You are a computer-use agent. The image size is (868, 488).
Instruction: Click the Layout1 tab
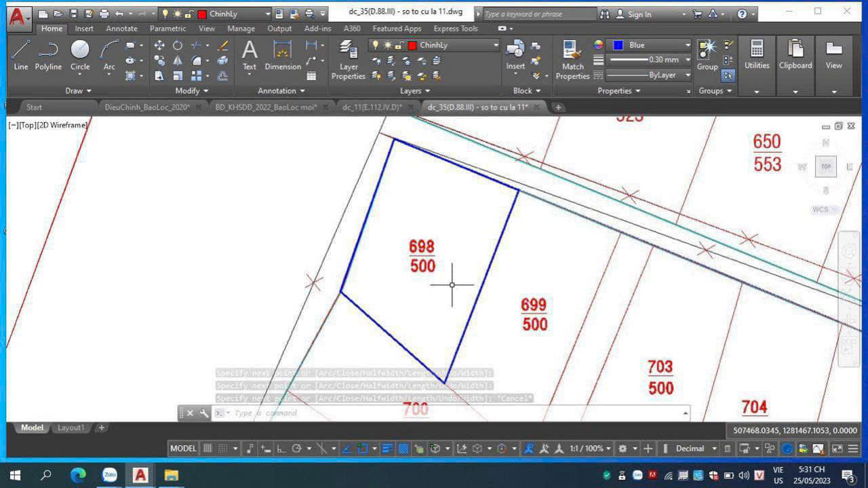click(71, 428)
